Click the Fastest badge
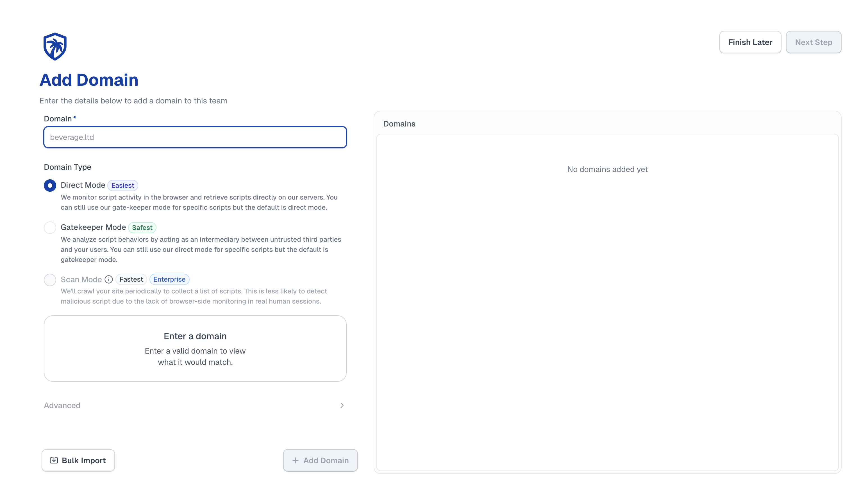868x493 pixels. [131, 279]
